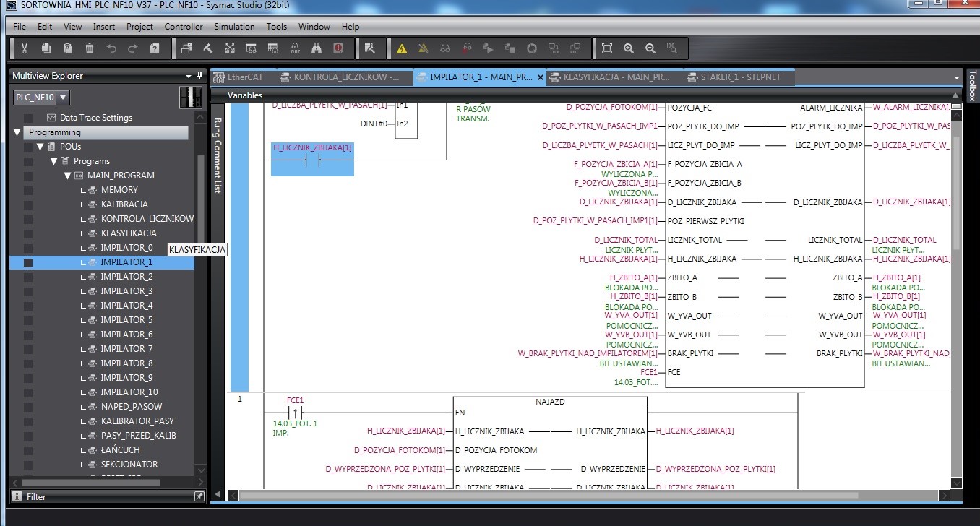980x526 pixels.
Task: Open help with the question mark icon
Action: click(x=155, y=48)
